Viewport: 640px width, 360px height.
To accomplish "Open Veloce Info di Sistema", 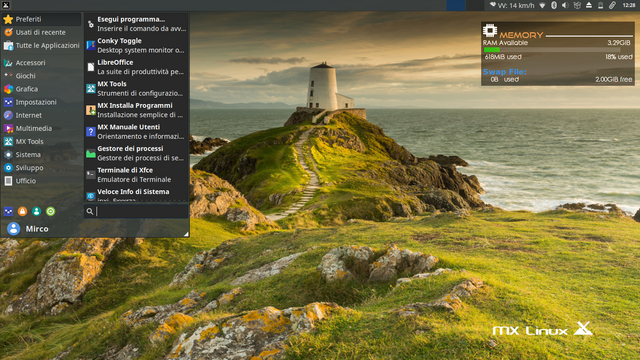I will tap(136, 194).
